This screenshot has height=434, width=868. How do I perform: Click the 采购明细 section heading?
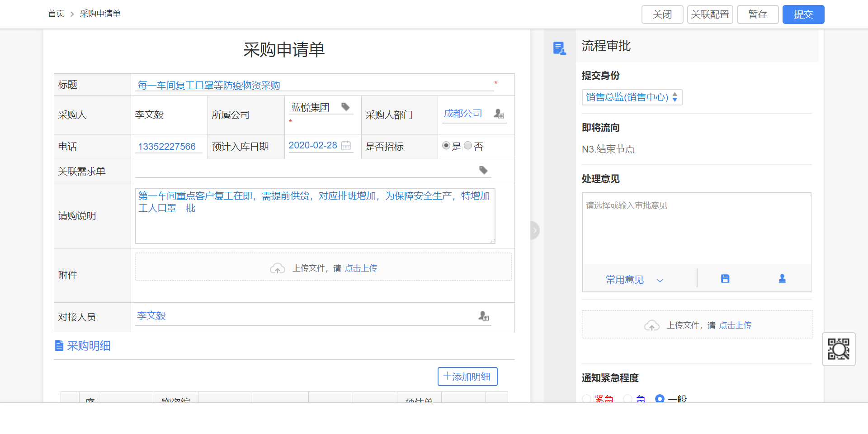[89, 346]
